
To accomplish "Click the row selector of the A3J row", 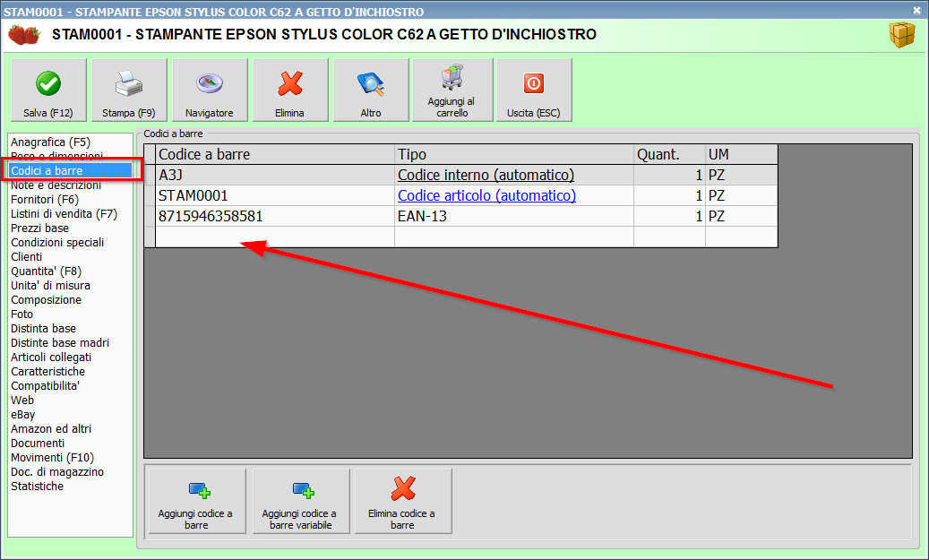I will coord(150,175).
